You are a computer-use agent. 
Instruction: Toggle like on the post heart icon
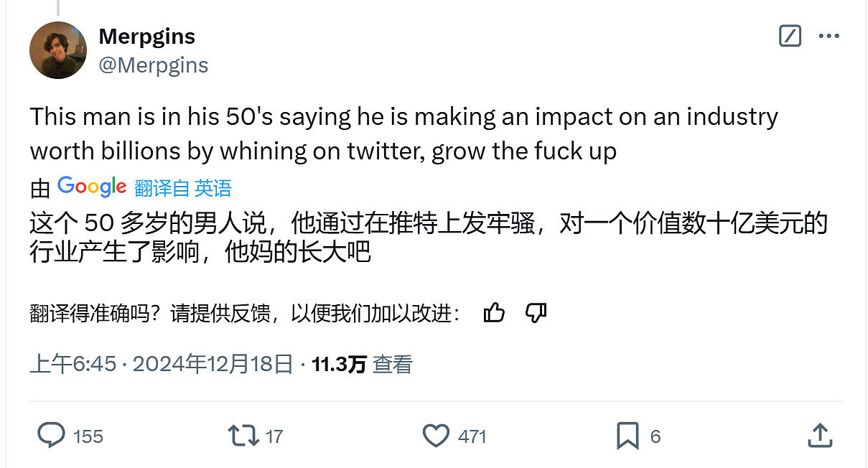(x=436, y=436)
